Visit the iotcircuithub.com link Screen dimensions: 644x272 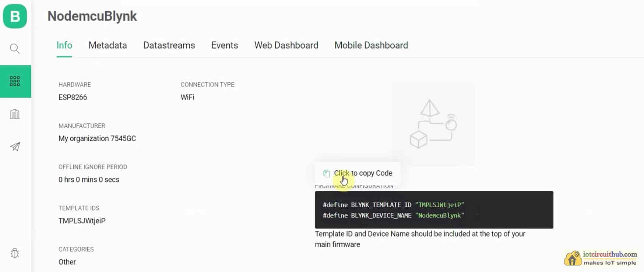pyautogui.click(x=610, y=254)
